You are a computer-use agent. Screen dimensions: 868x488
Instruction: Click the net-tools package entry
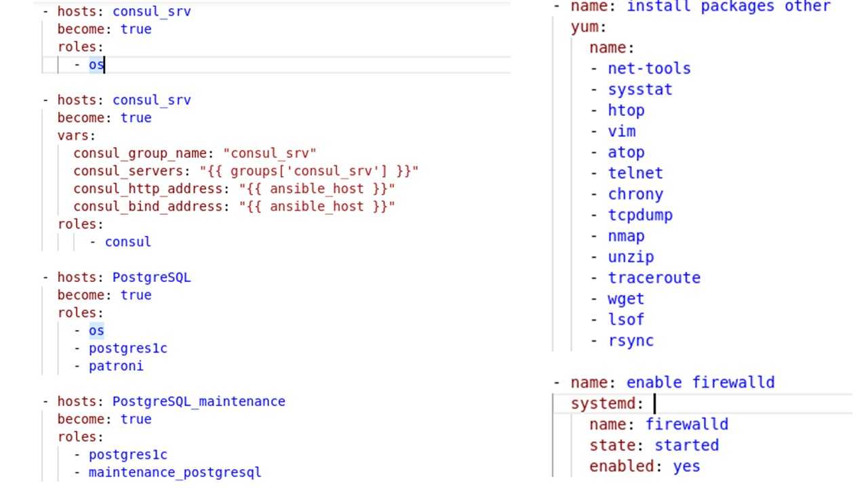tap(649, 68)
